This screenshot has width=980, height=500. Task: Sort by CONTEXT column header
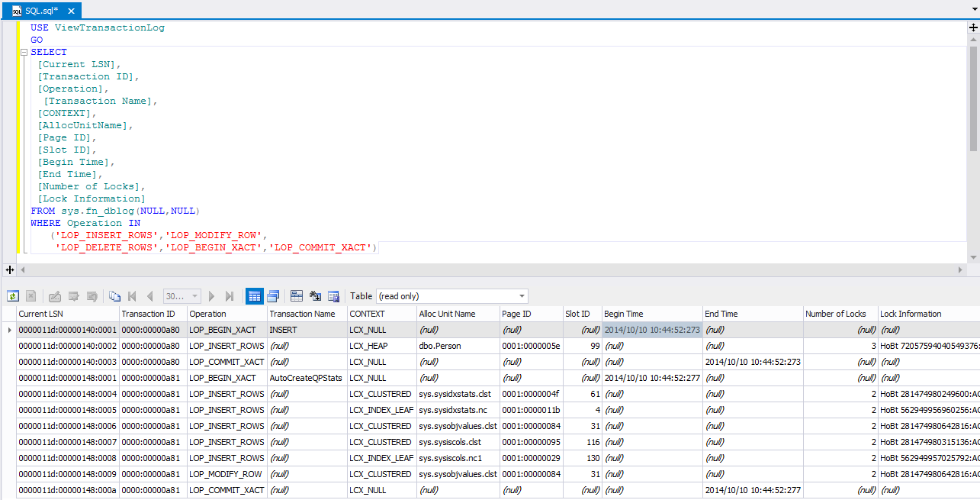[381, 314]
